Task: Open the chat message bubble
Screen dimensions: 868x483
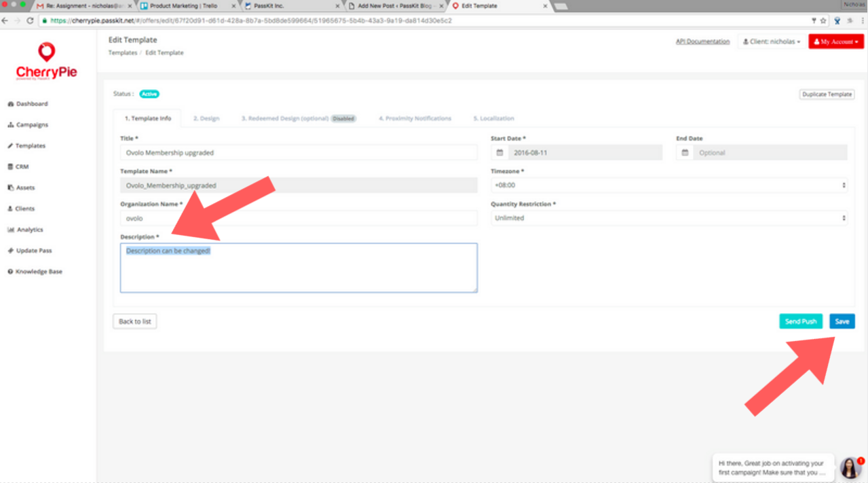Action: click(773, 467)
